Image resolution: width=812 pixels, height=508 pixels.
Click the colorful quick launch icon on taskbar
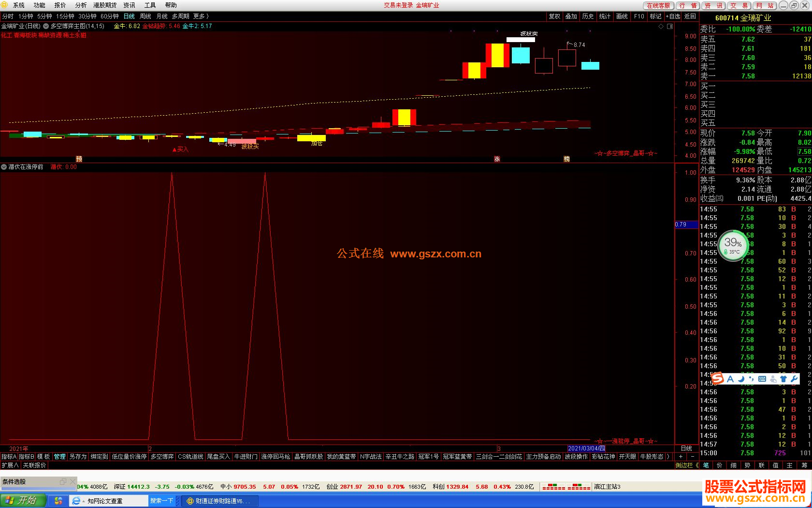click(x=58, y=501)
